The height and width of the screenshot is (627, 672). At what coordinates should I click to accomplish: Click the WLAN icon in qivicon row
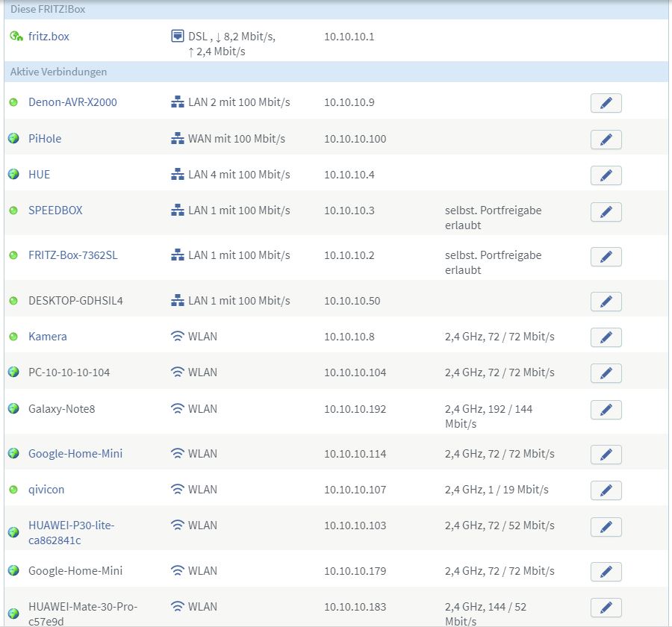pyautogui.click(x=178, y=489)
